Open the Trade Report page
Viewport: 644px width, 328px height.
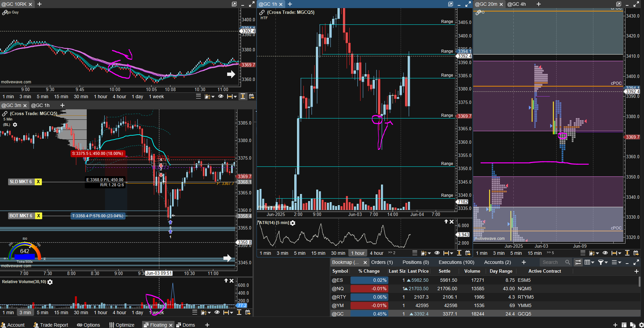51,325
